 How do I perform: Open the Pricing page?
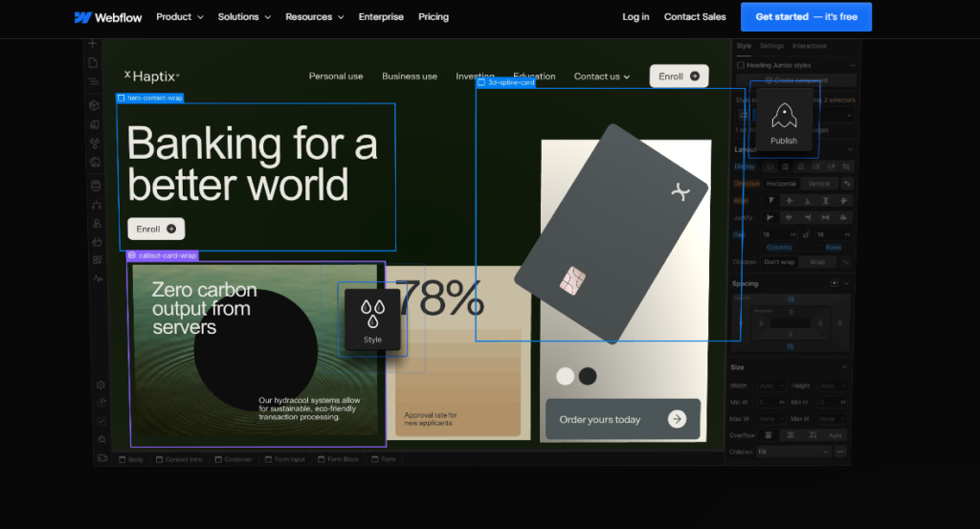pos(434,17)
